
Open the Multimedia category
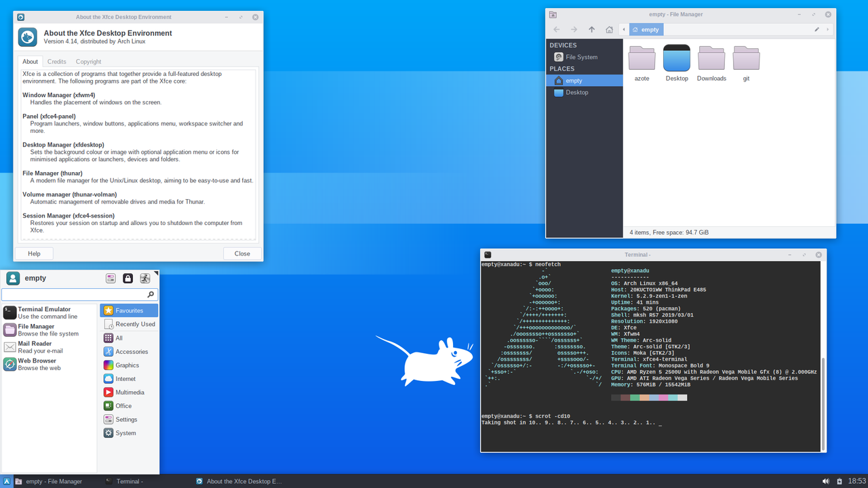coord(129,392)
